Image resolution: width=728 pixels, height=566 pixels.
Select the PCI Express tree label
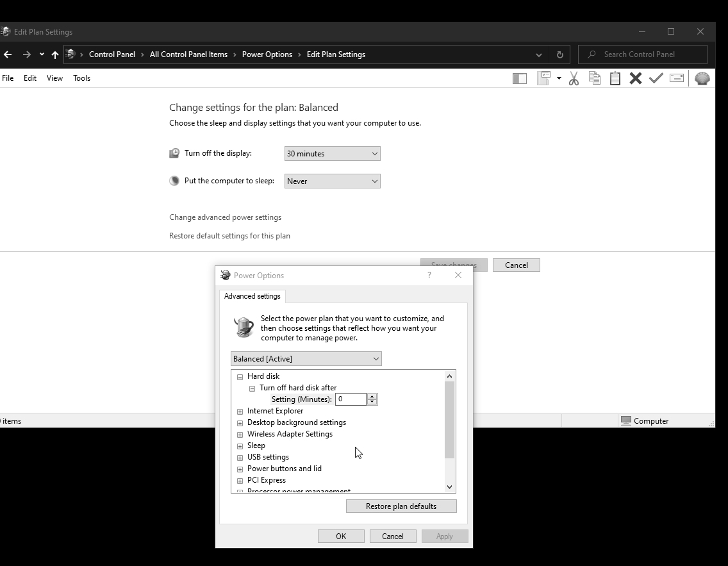tap(267, 481)
